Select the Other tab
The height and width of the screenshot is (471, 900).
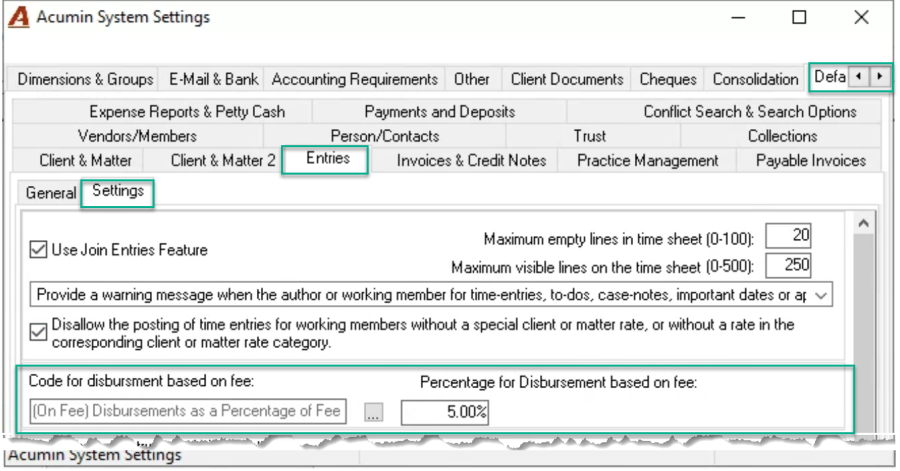(472, 79)
